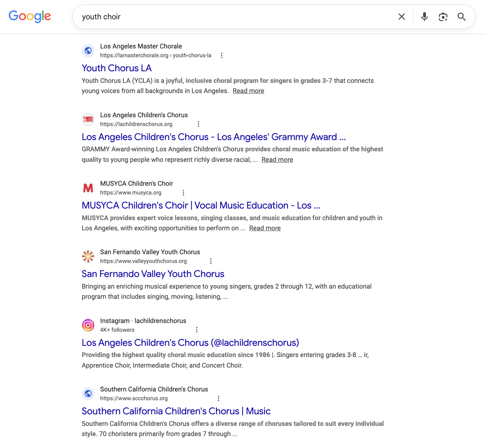The height and width of the screenshot is (448, 486).
Task: Open Los Angeles Children's Chorus (@lachildrenschorus) link
Action: click(190, 343)
